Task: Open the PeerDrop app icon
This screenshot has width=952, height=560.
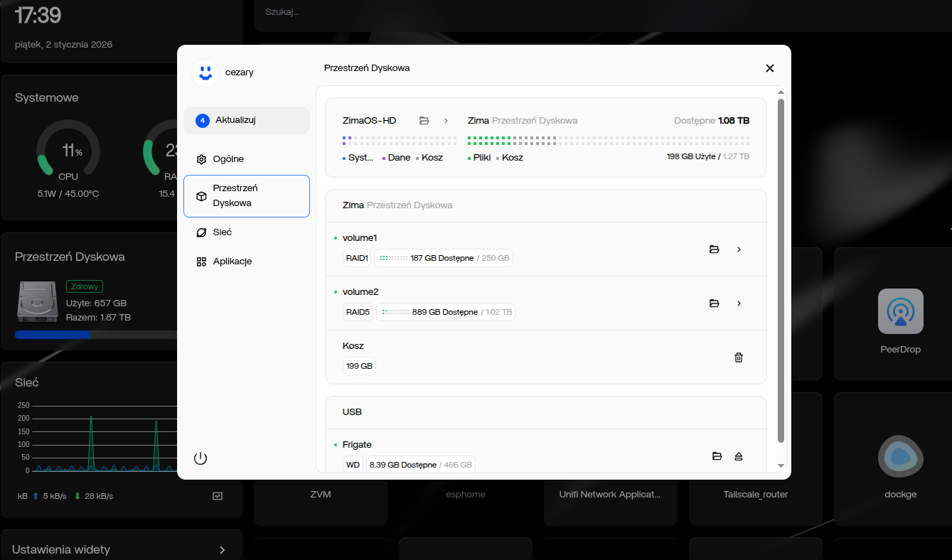Action: point(900,311)
